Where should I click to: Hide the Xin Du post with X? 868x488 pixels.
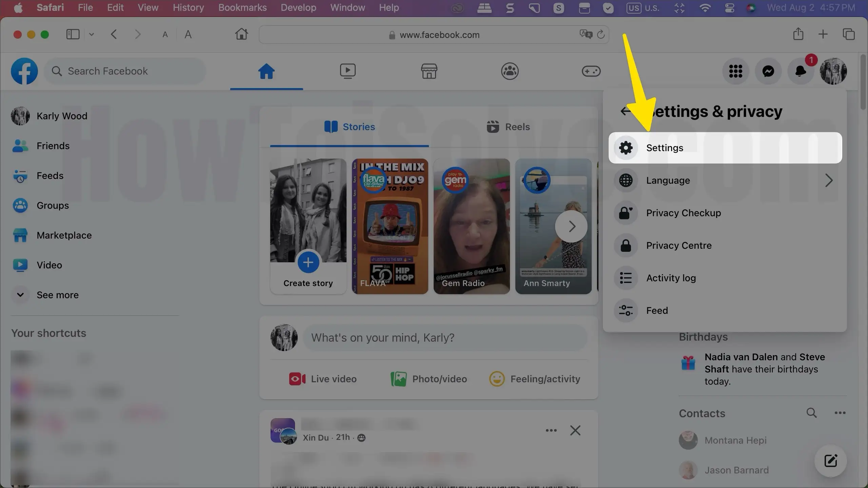(x=575, y=430)
